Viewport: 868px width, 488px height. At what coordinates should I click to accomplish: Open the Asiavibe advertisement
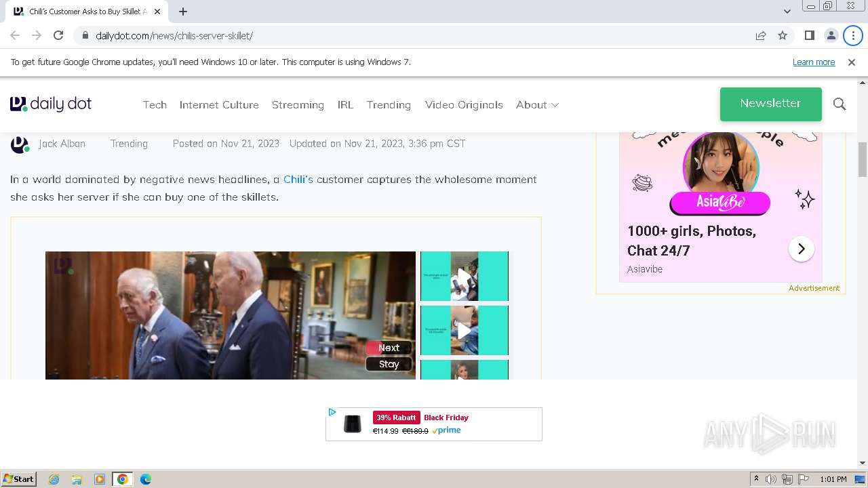point(720,207)
